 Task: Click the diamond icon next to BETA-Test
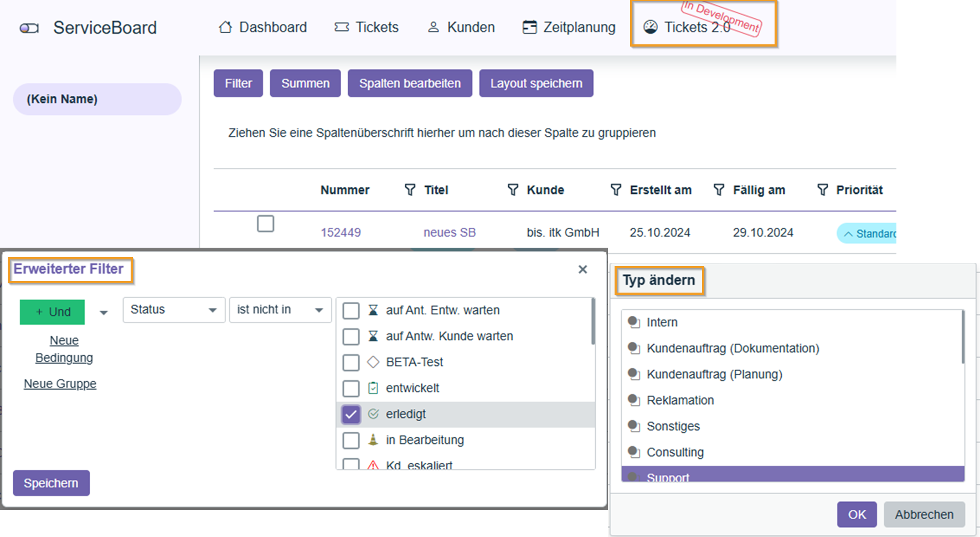pos(373,362)
